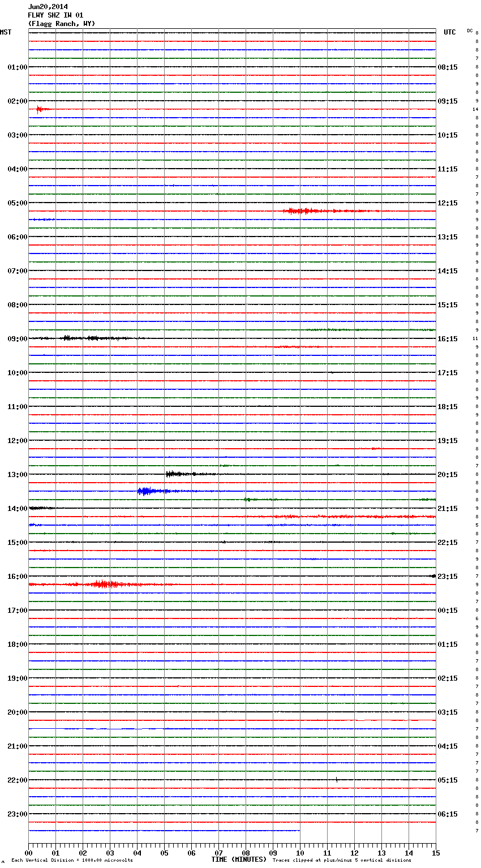Image resolution: width=481 pixels, height=868 pixels.
Task: Click the 20:00 MST time label
Action: point(17,712)
